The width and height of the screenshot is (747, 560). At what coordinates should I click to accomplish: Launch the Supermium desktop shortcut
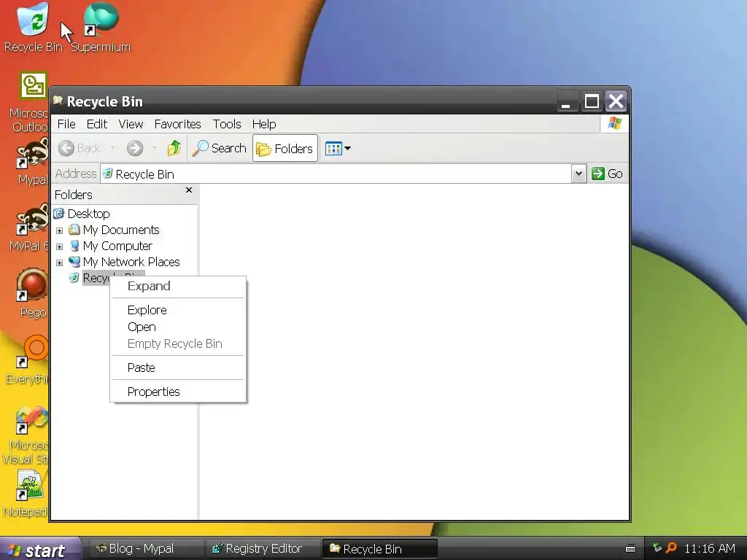101,28
